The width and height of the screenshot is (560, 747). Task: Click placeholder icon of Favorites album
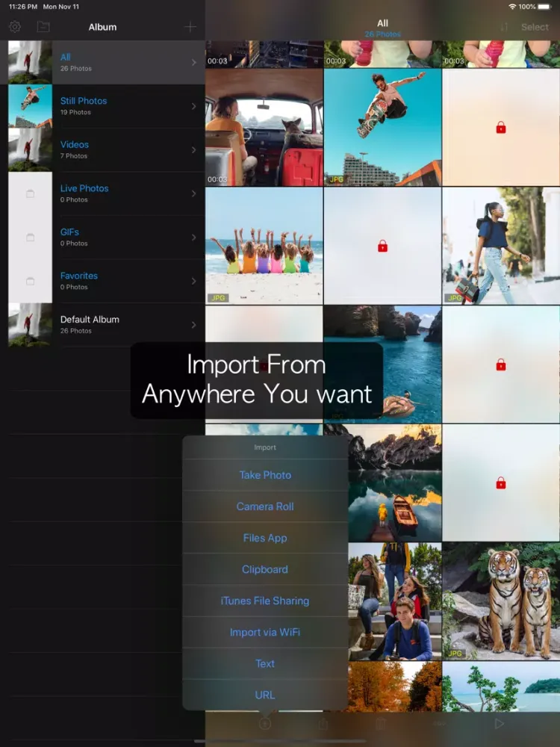[x=30, y=281]
